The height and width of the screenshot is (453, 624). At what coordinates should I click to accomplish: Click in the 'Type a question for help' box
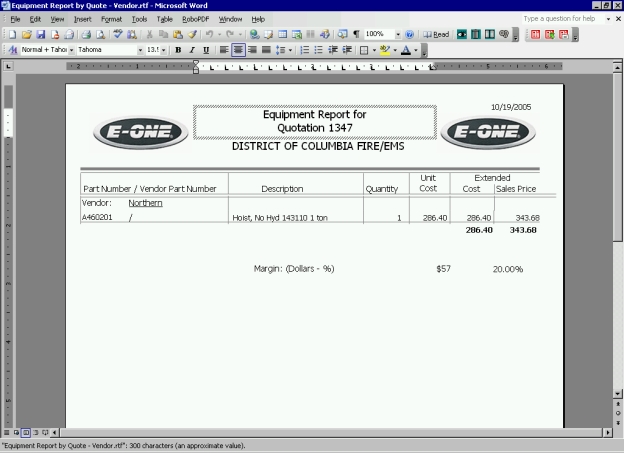click(562, 19)
